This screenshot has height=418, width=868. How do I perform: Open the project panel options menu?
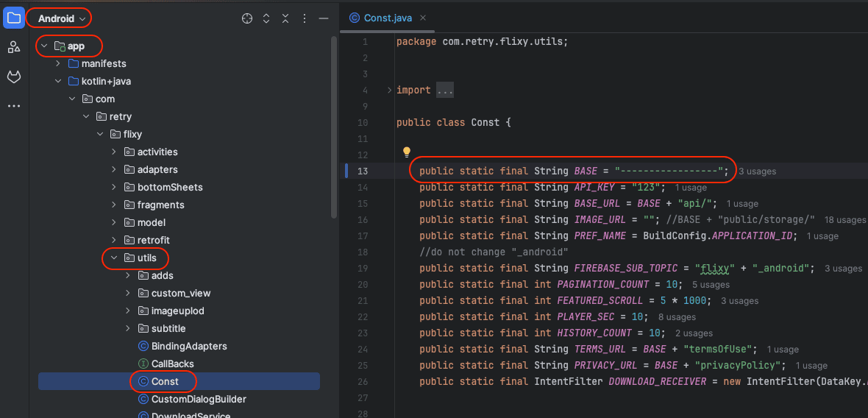pos(305,18)
